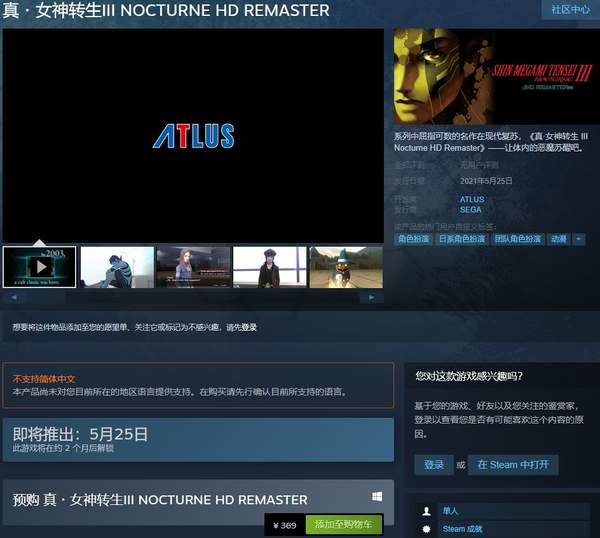Open the ATLUS developer link
The height and width of the screenshot is (538, 600).
471,199
